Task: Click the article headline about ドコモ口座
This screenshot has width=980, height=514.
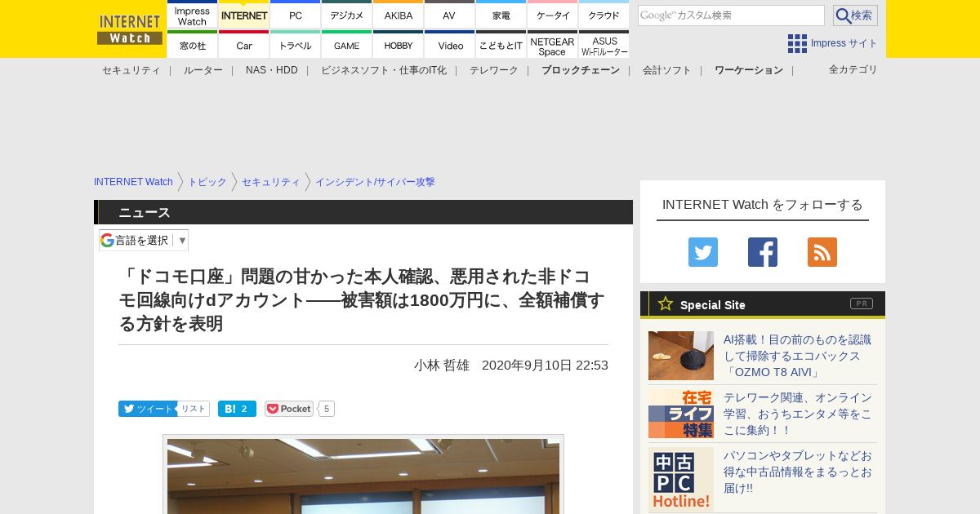Action: pyautogui.click(x=362, y=299)
